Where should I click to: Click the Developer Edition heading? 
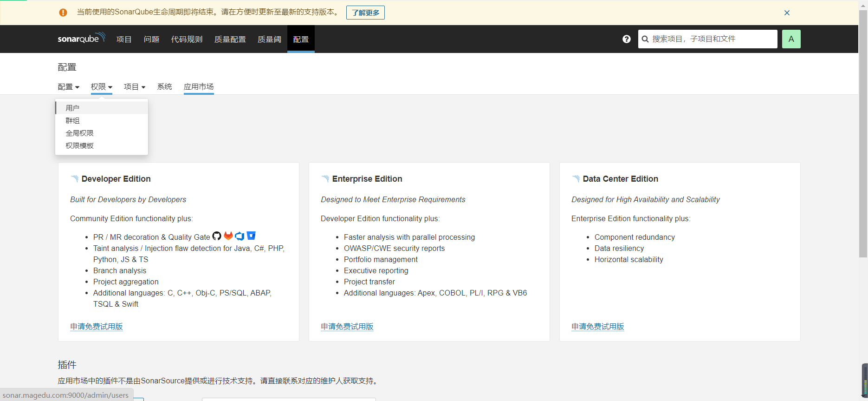(116, 179)
